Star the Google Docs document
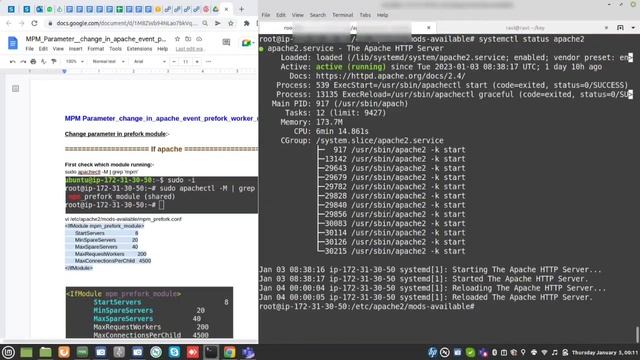The height and width of the screenshot is (360, 640). 177,39
